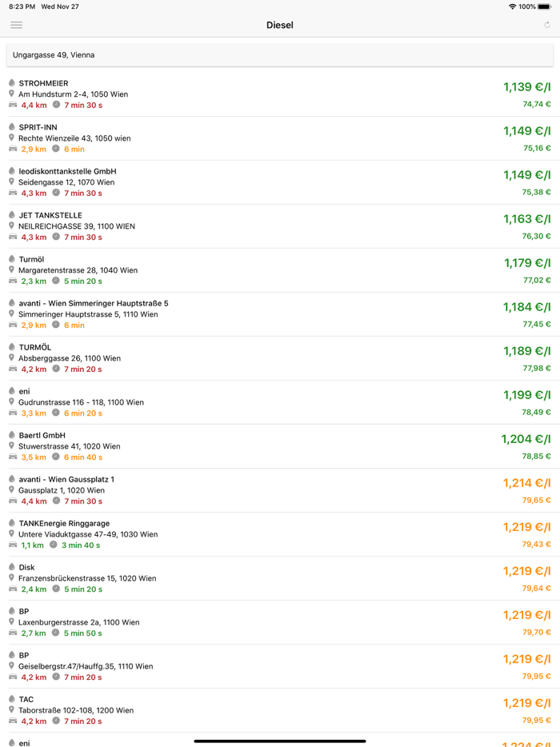560x747 pixels.
Task: Tap the clock icon beside 3 min 40 s
Action: pos(53,545)
